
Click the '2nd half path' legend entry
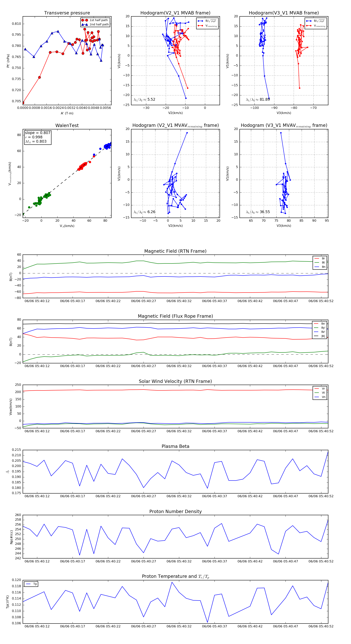pyautogui.click(x=95, y=24)
